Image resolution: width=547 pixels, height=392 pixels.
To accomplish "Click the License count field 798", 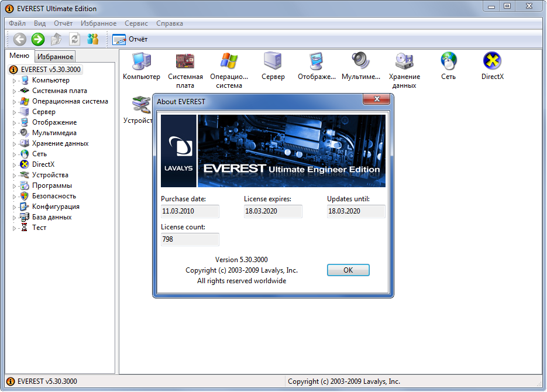I will (190, 240).
